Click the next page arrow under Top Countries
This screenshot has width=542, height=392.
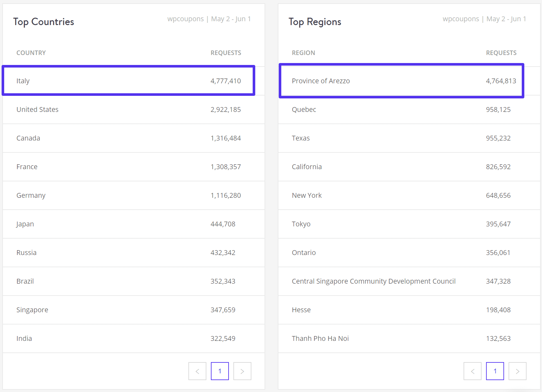point(242,371)
